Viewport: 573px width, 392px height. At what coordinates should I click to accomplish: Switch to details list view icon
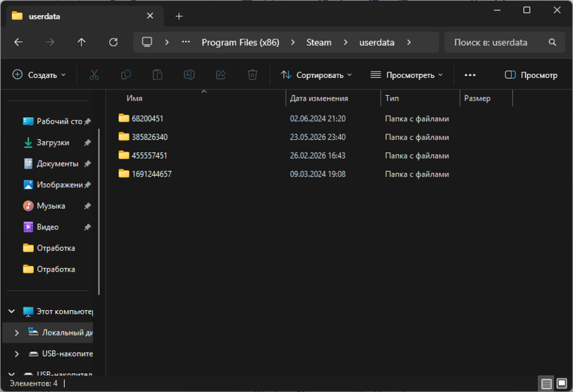(546, 384)
